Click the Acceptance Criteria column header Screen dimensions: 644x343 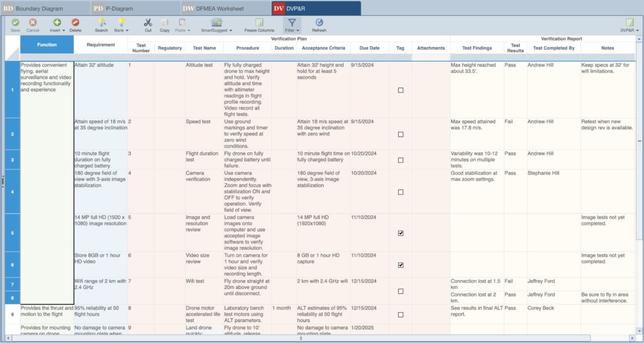(x=323, y=48)
